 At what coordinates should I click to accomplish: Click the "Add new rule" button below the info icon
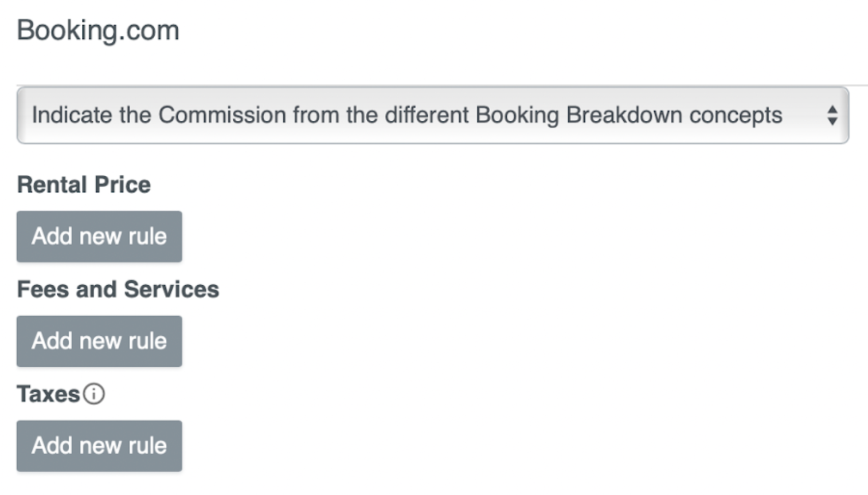tap(99, 446)
